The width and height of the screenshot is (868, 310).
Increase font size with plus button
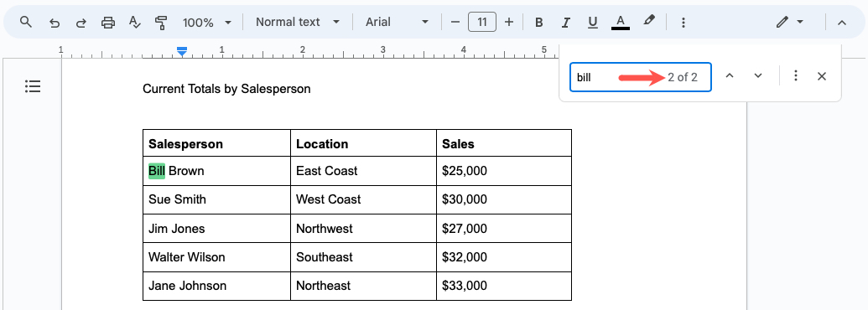coord(509,22)
